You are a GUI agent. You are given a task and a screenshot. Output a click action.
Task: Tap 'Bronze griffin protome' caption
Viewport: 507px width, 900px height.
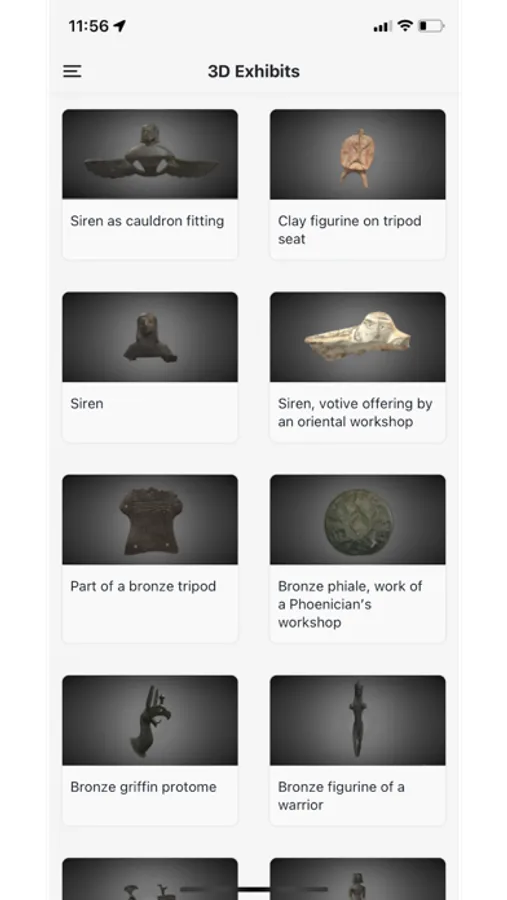(x=144, y=787)
